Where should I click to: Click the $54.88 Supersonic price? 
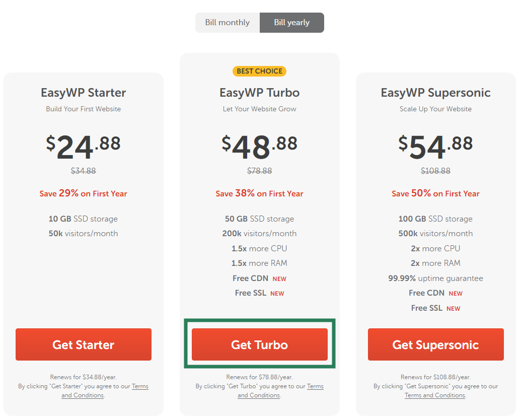[x=435, y=146]
